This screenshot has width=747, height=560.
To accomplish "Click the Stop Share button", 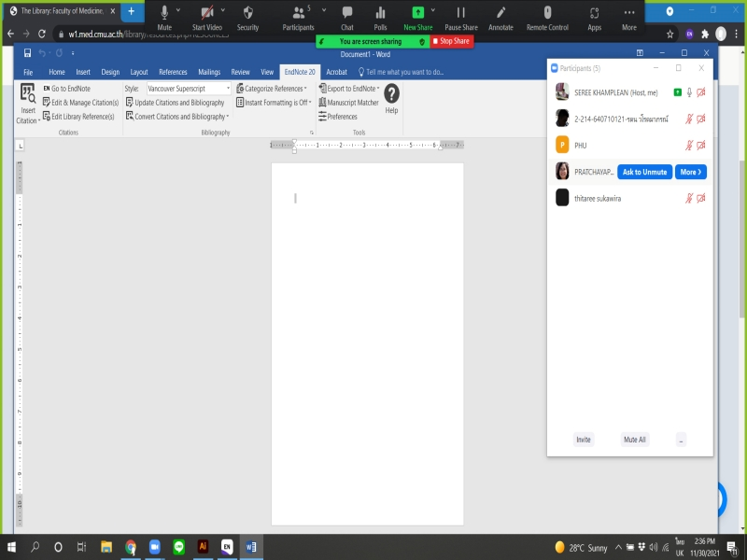I will 452,42.
